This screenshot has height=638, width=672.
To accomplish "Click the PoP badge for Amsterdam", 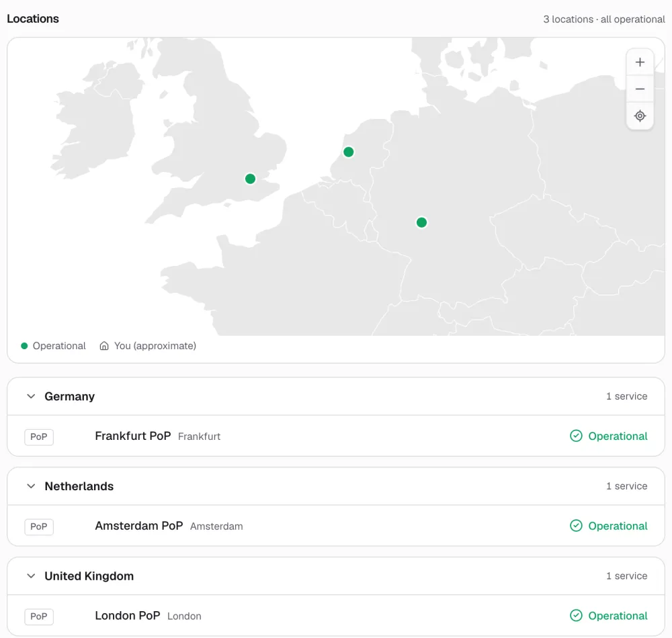I will pos(38,527).
